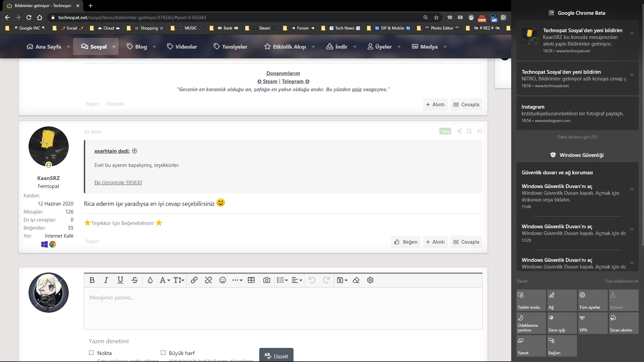Toggle bold formatting in editor
Image resolution: width=644 pixels, height=362 pixels.
[x=92, y=280]
